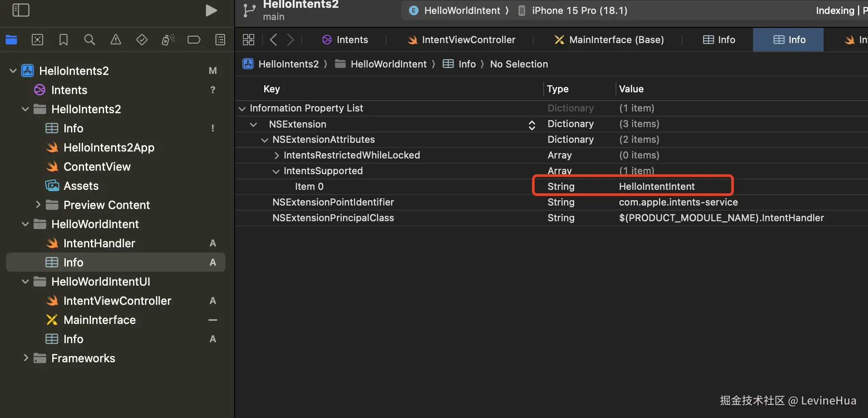Open the Bookmark navigator

64,40
